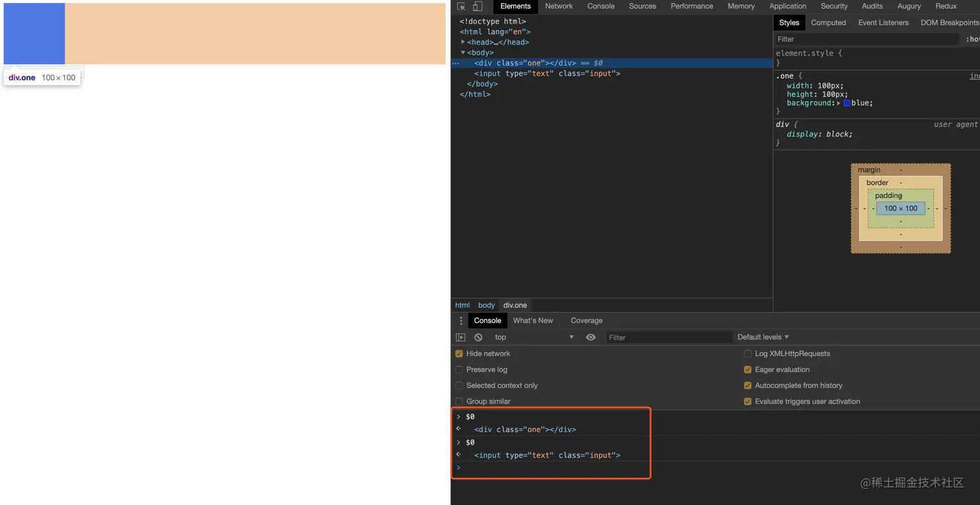Select the closing </body> tag row
The height and width of the screenshot is (505, 980).
(612, 84)
